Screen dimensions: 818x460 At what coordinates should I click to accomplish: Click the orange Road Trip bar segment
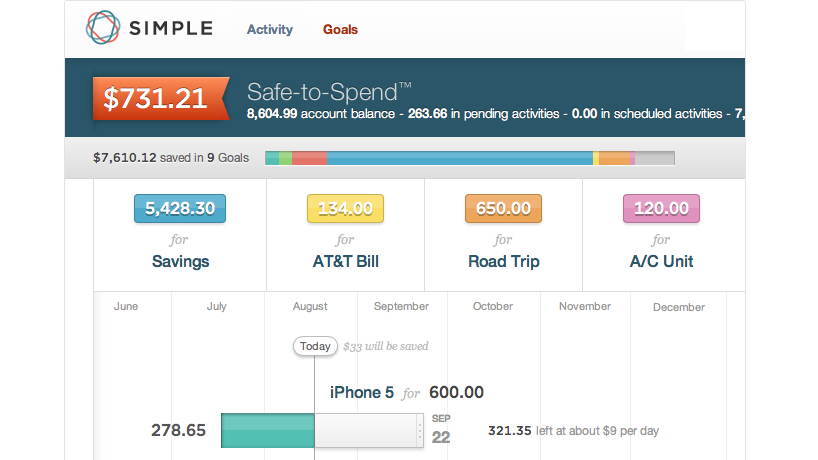click(x=615, y=158)
